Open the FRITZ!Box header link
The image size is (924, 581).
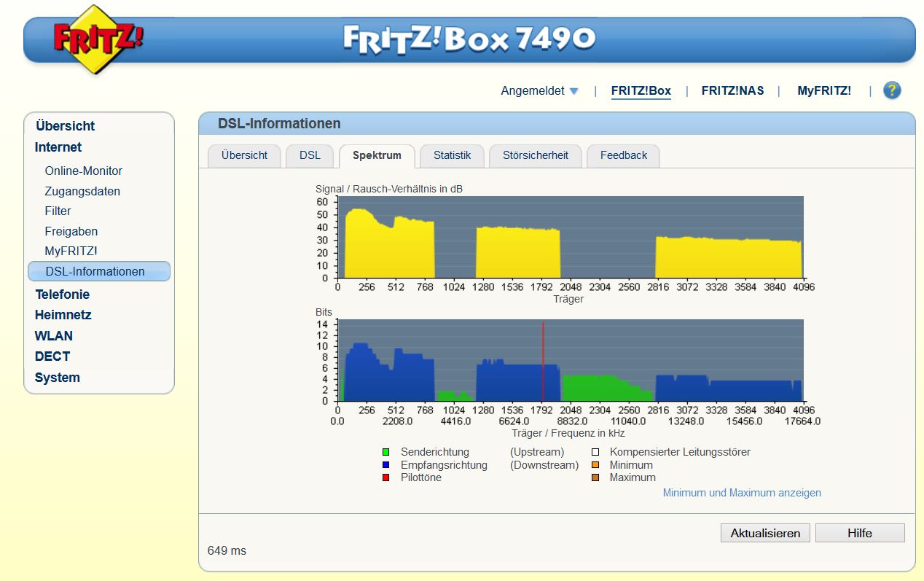pos(641,91)
